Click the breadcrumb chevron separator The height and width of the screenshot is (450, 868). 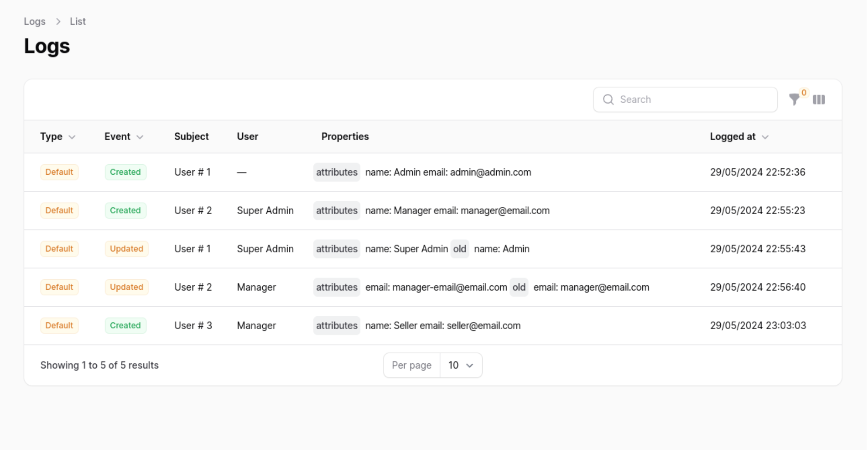pos(58,21)
